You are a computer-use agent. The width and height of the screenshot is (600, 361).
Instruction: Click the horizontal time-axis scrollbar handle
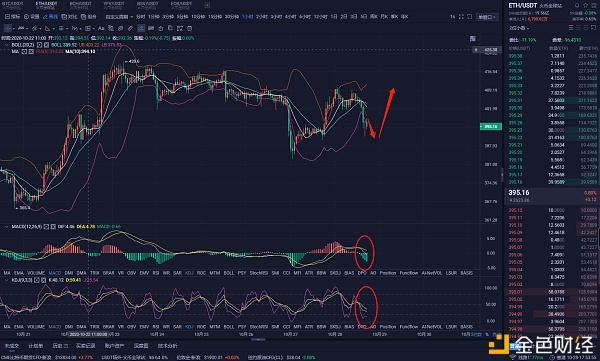(258, 339)
